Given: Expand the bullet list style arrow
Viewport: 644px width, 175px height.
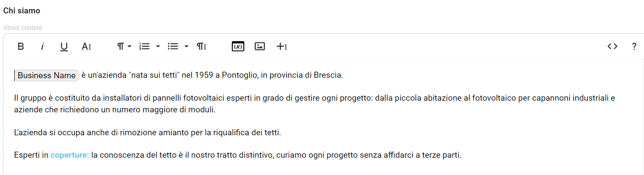Looking at the screenshot, I should pyautogui.click(x=186, y=47).
